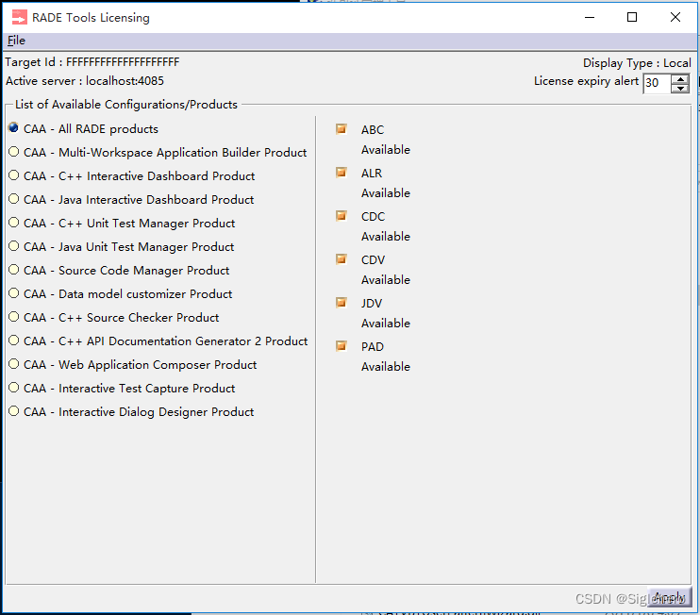Screen dimensions: 700x615
Task: Open the File menu
Action: [16, 41]
